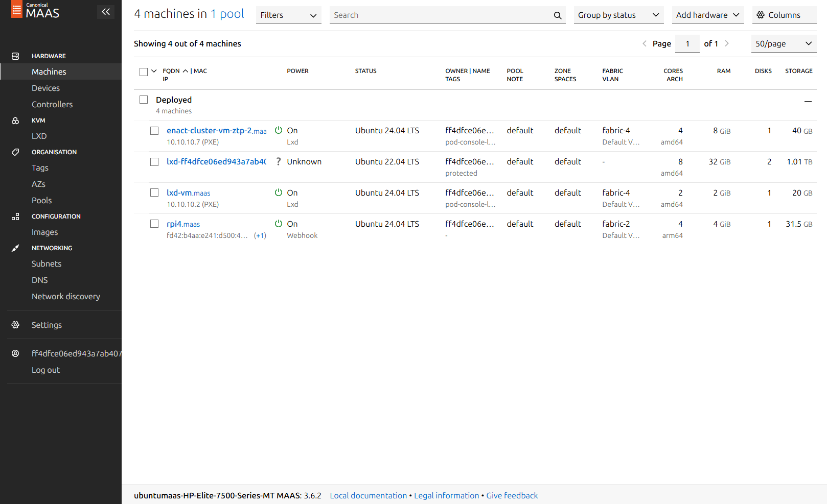Collapse the sidebar with double-chevron icon
The image size is (827, 504).
(x=106, y=12)
